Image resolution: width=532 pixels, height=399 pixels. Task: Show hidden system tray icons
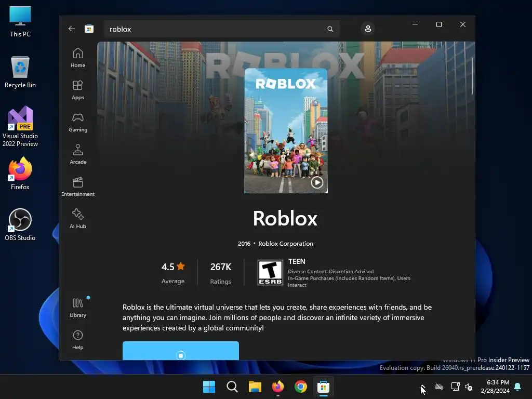coord(422,387)
